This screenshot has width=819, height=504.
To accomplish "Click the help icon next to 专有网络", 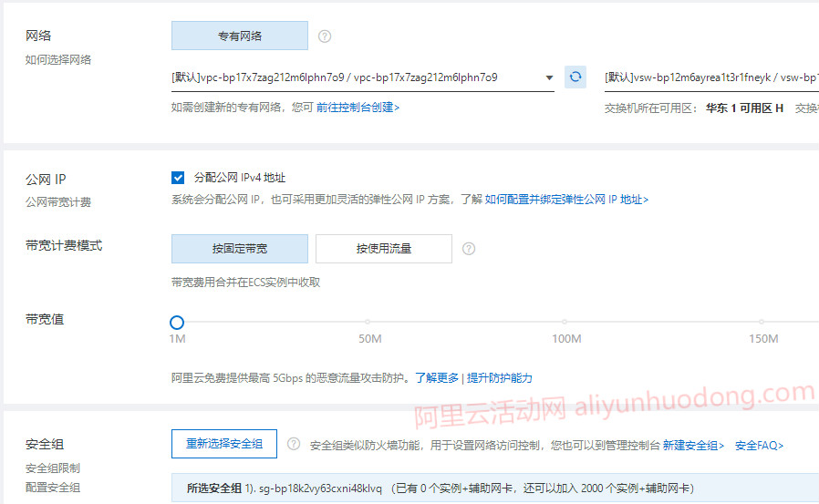I will 325,36.
